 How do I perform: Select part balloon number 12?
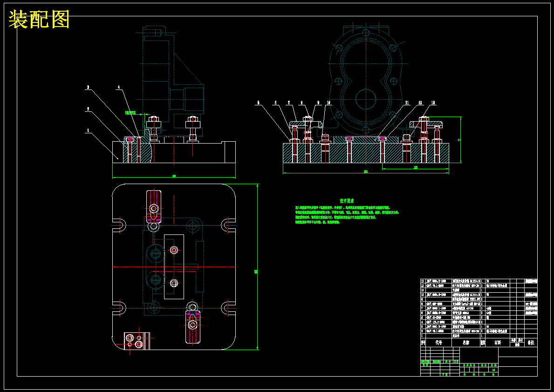[420, 103]
